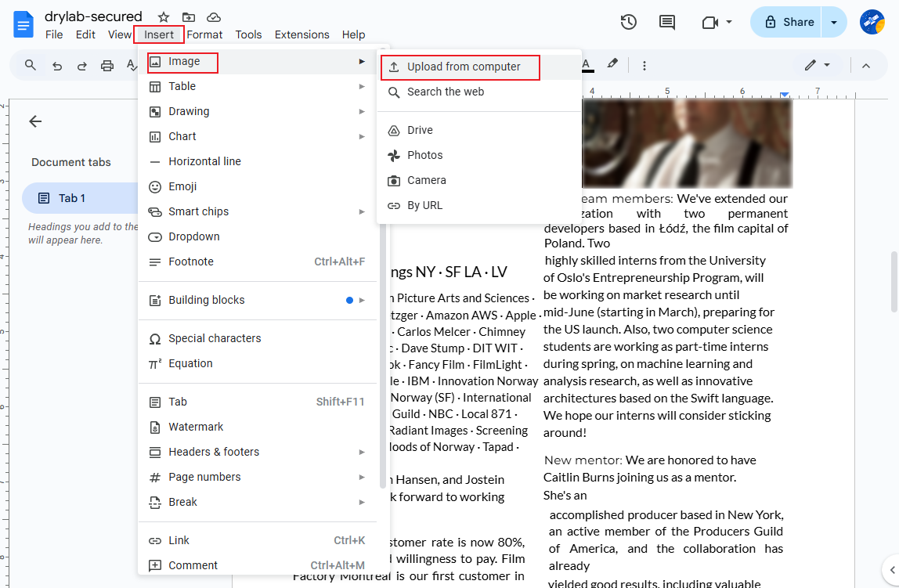Screen dimensions: 899x588
Task: Open the comments history icon
Action: [666, 23]
